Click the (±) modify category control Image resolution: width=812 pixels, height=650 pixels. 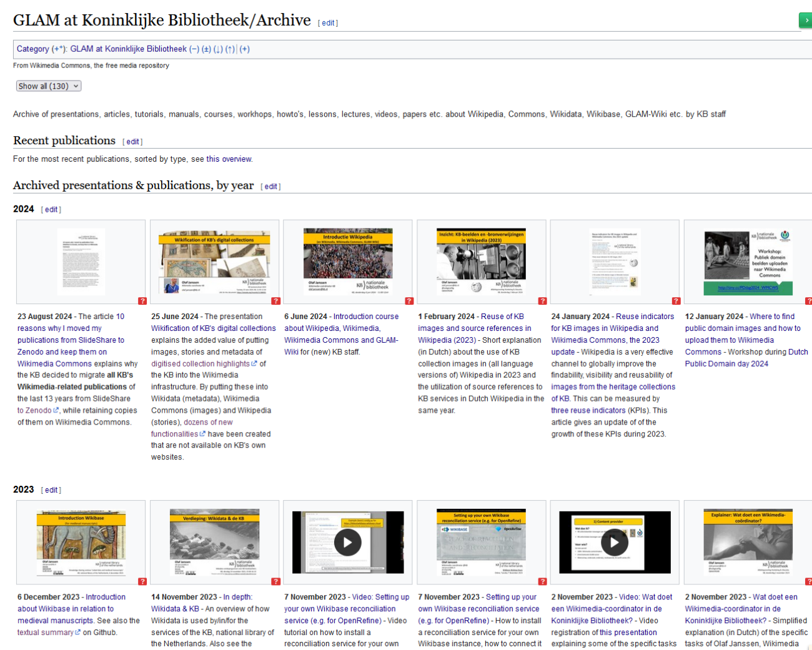206,49
